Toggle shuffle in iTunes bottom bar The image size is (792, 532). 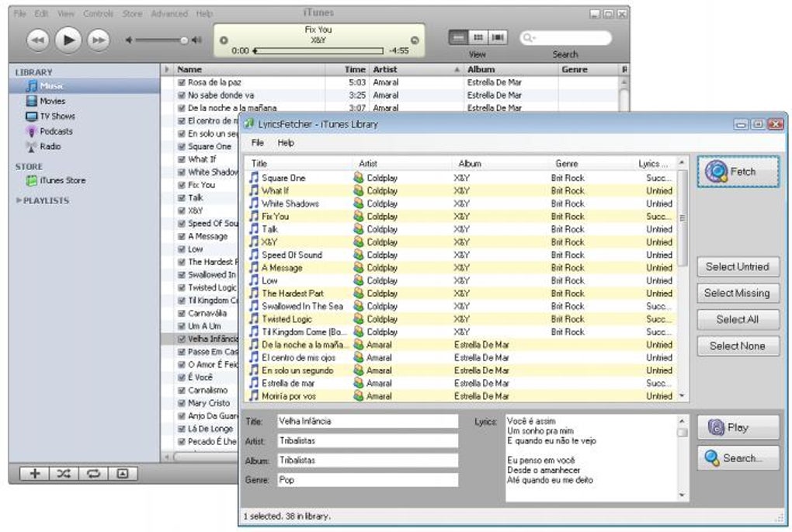64,474
